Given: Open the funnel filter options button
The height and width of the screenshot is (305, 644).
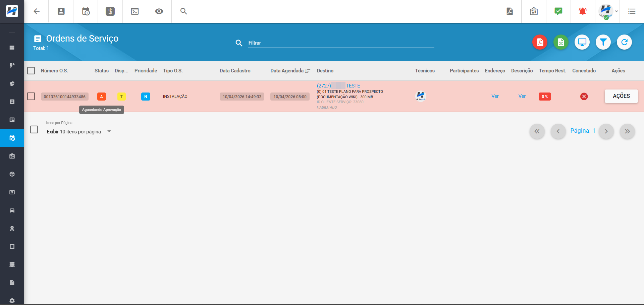Looking at the screenshot, I should pyautogui.click(x=603, y=43).
